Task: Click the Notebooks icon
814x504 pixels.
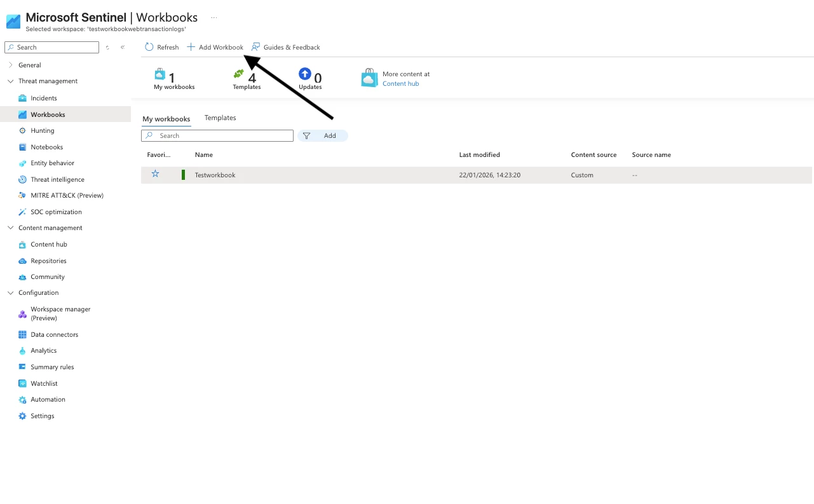Action: [x=22, y=147]
